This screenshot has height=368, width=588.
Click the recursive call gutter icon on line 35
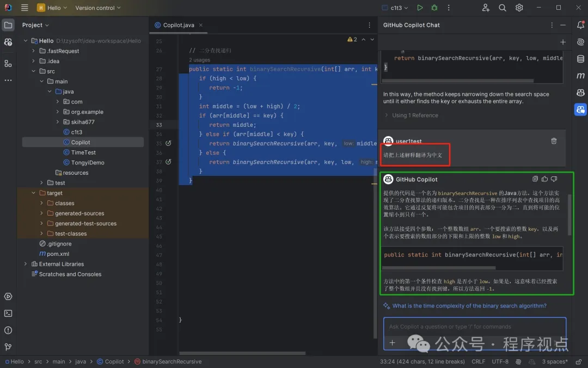(168, 143)
